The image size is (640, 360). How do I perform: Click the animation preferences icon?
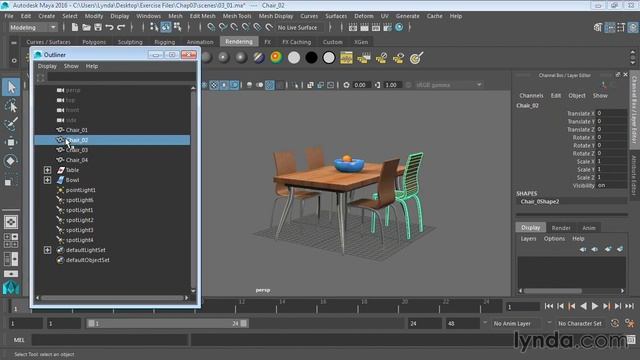[631, 324]
